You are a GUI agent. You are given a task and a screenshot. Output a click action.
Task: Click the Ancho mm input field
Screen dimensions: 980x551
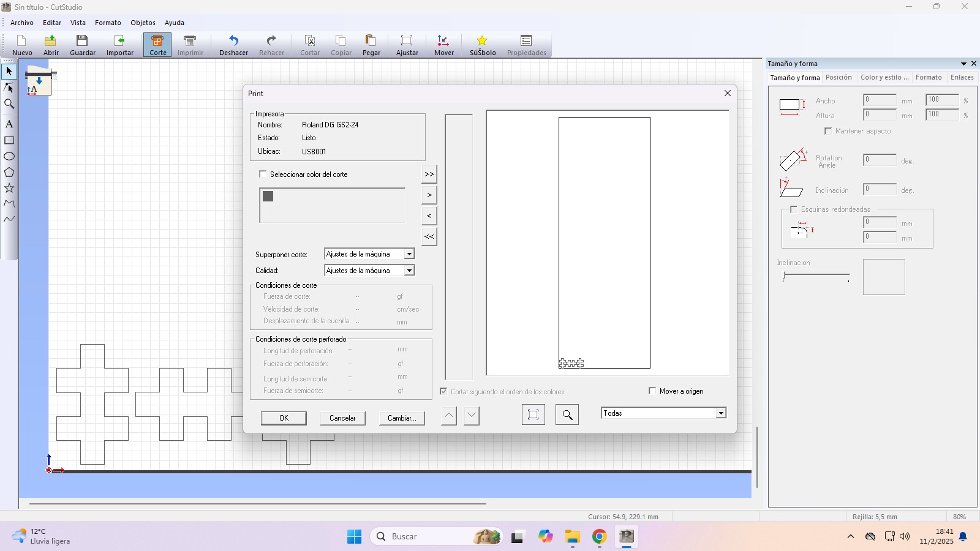880,100
